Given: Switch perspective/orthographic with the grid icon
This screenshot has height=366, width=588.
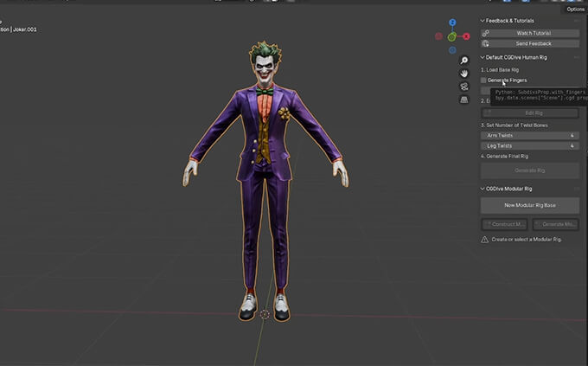Looking at the screenshot, I should pos(464,100).
